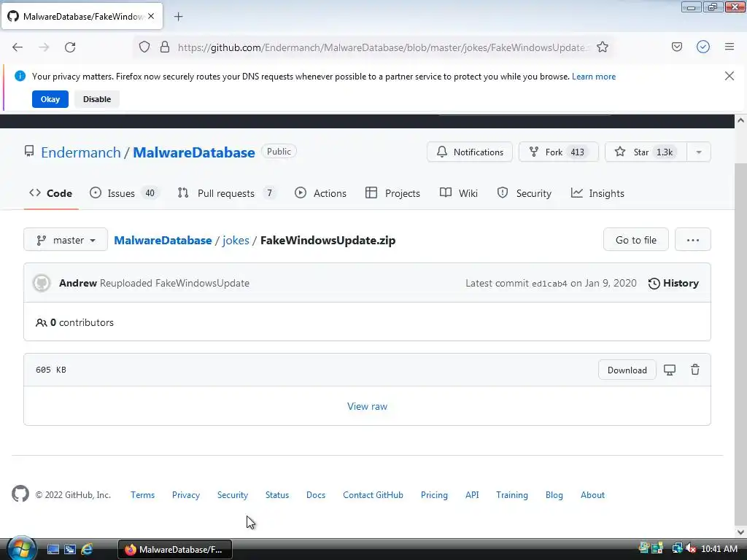The image size is (747, 560).
Task: Click the Notifications button
Action: point(470,152)
